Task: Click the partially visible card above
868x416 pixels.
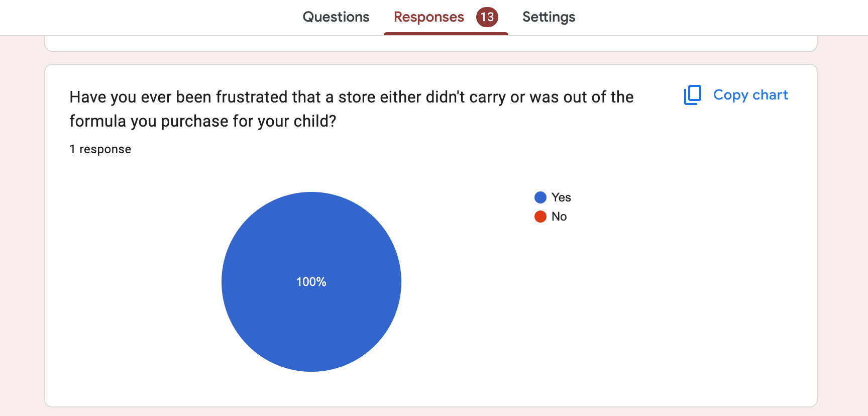Action: [x=431, y=44]
